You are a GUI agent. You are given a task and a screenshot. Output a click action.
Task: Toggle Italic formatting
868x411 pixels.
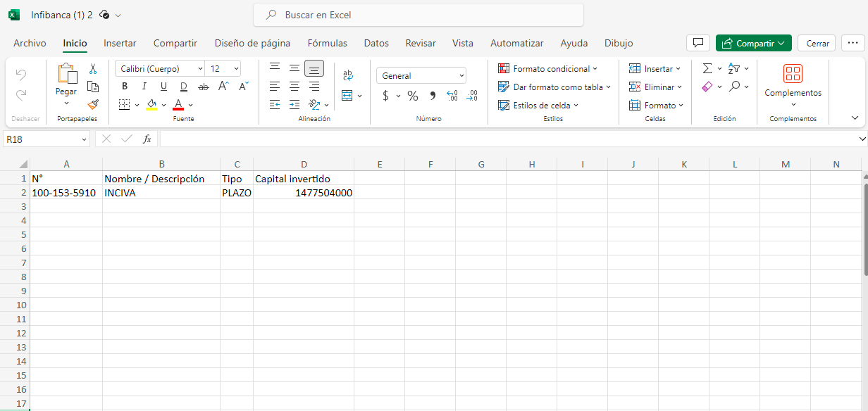144,87
